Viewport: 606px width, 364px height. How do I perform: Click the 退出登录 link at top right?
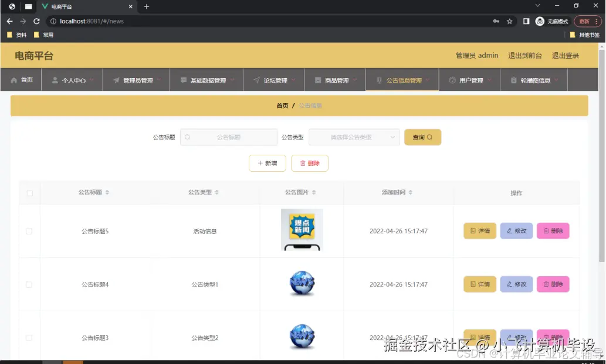pos(565,55)
